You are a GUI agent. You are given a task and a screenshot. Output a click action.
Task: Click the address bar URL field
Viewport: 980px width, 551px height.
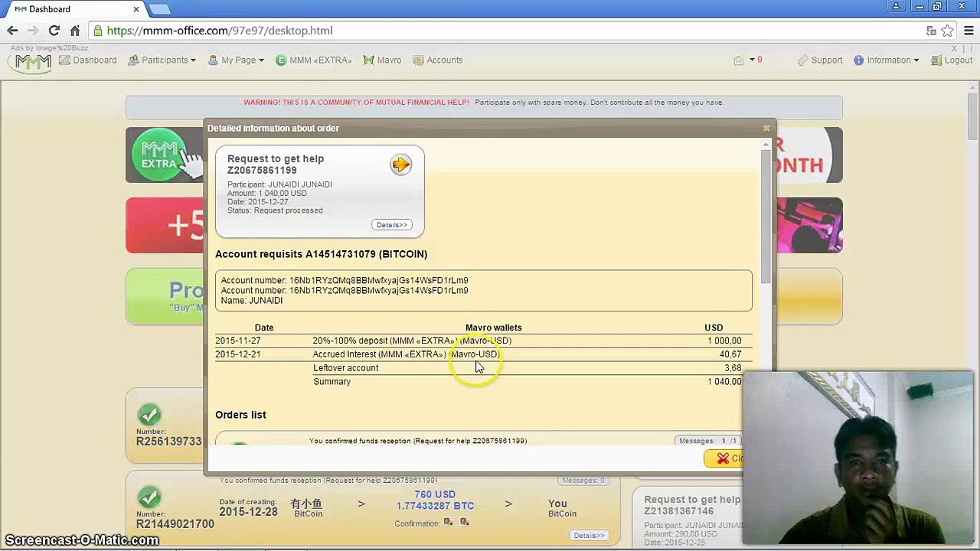pyautogui.click(x=505, y=31)
